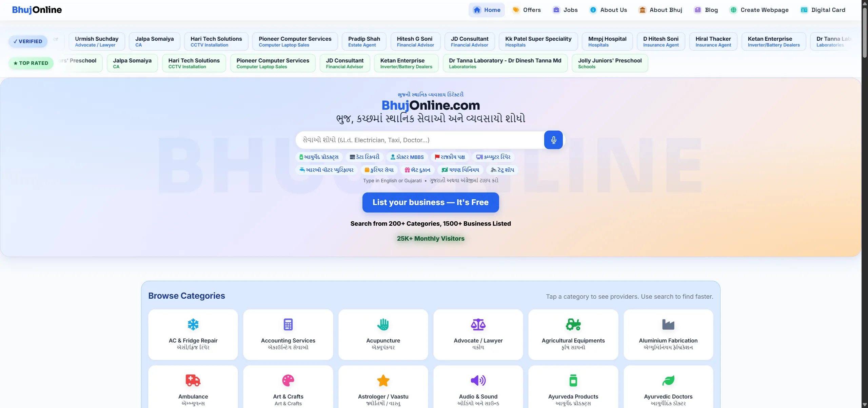Select the ભેટ દુકાન search chip
This screenshot has width=868, height=408.
coord(417,170)
